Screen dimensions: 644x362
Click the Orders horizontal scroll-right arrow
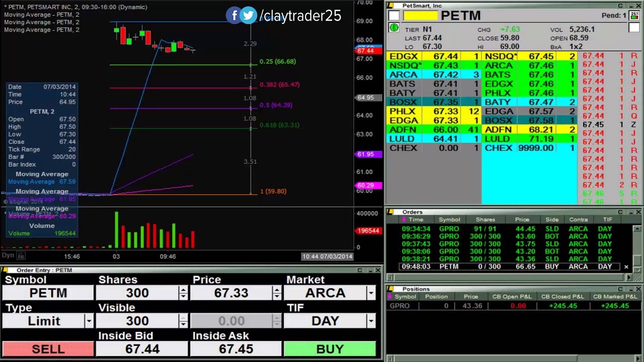[628, 278]
